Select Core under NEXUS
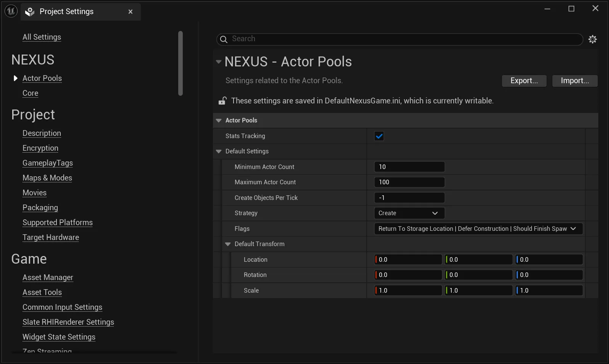 point(30,93)
